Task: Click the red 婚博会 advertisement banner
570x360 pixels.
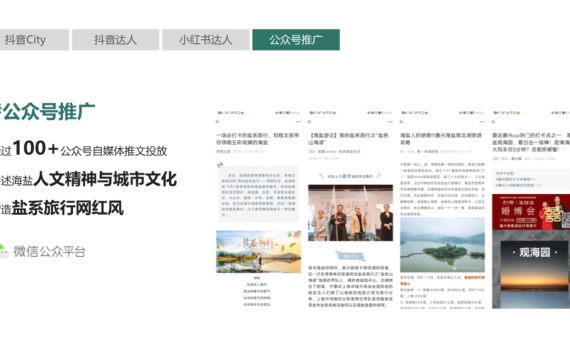Action: [531, 212]
